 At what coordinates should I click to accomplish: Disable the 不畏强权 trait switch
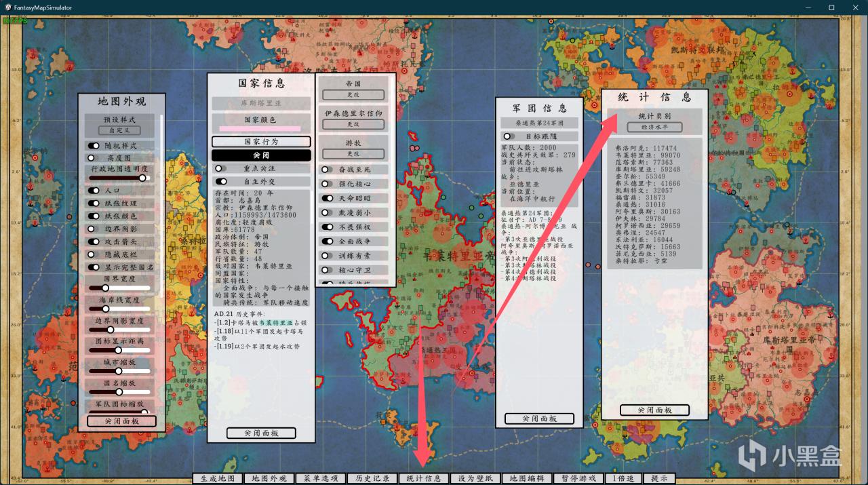pyautogui.click(x=327, y=227)
